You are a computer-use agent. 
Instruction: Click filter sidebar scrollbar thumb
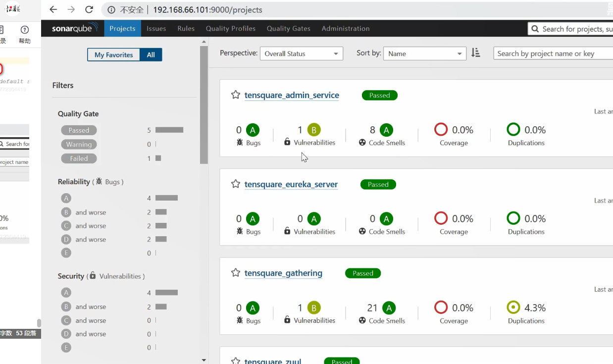(204, 105)
